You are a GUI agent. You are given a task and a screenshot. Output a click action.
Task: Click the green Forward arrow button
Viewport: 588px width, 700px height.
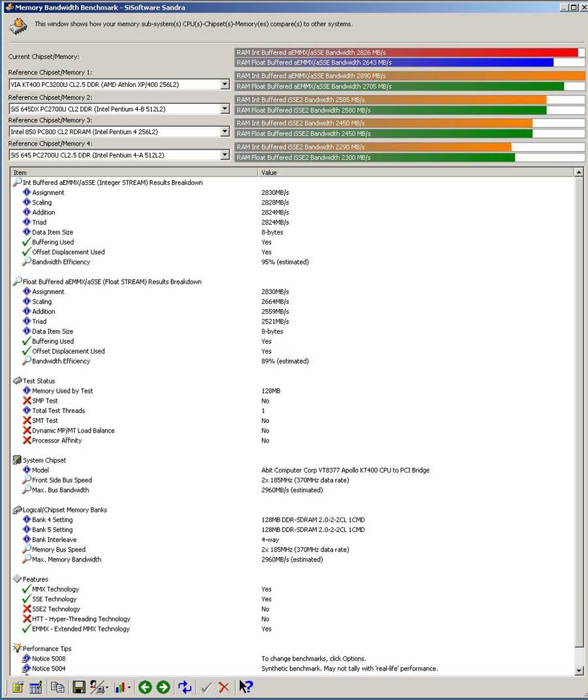point(163,687)
